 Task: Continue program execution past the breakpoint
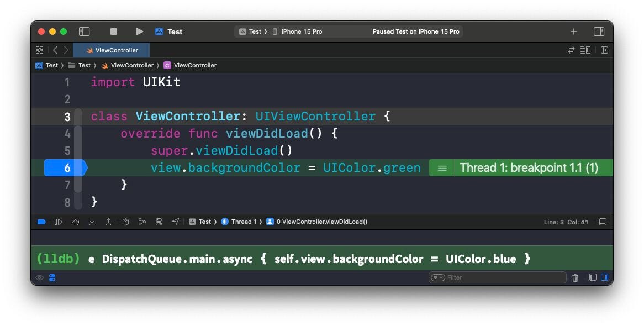[x=59, y=222]
